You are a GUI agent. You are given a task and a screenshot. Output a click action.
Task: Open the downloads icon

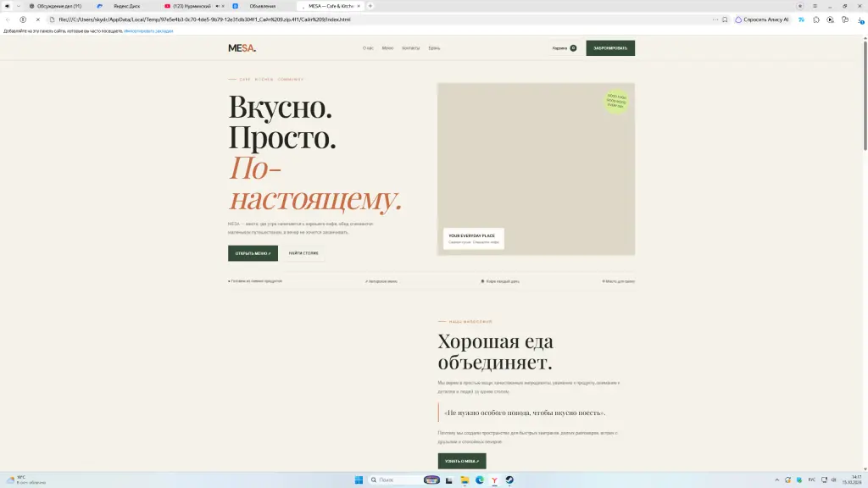coord(861,20)
